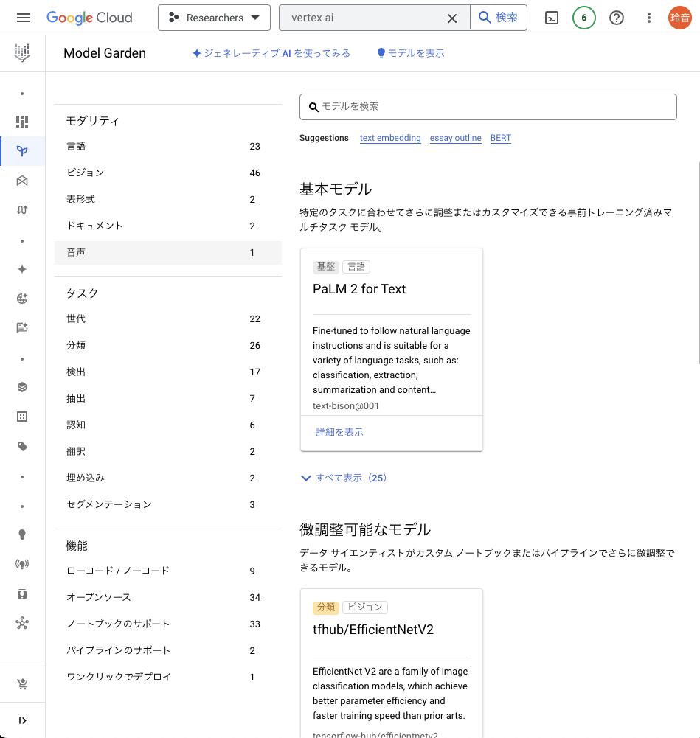Open the Dashboard sidebar icon
This screenshot has height=738, width=700.
[22, 122]
